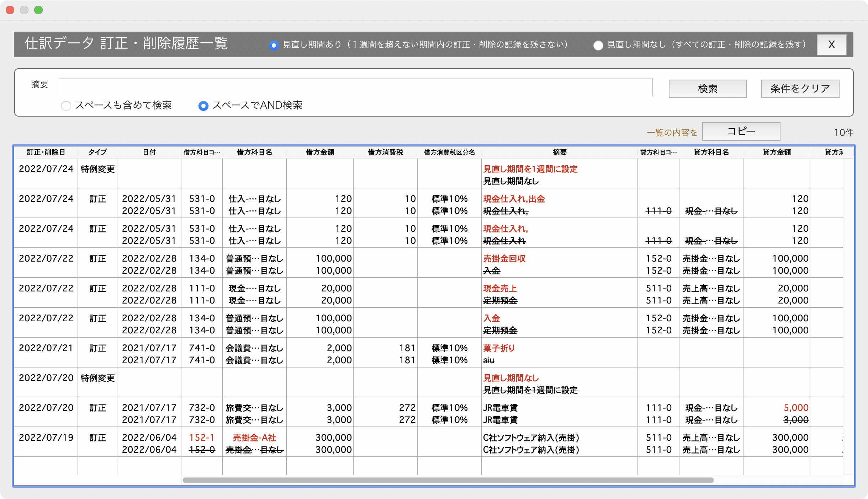Click the horizontal scrollbar of the list
This screenshot has width=868, height=499.
pos(448,480)
